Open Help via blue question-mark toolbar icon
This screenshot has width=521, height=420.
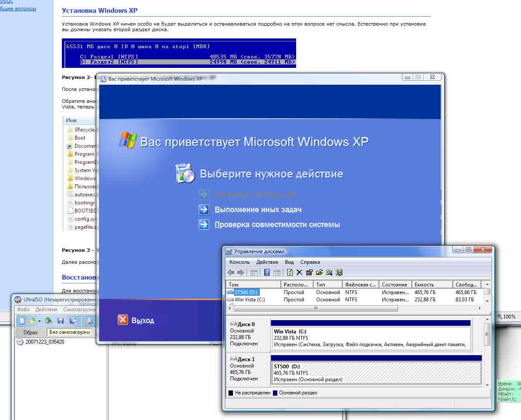(x=267, y=272)
